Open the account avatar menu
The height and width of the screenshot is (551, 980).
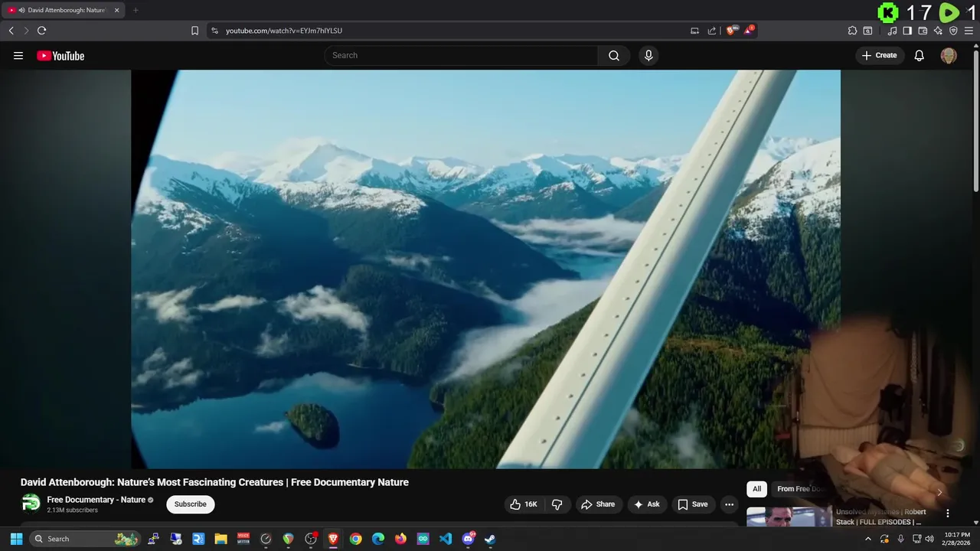949,55
